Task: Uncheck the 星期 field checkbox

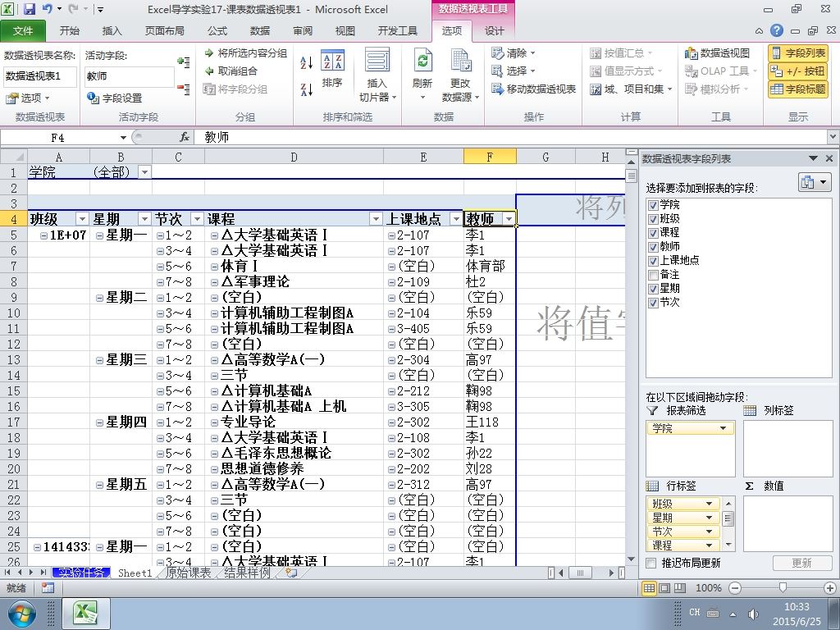Action: pyautogui.click(x=652, y=288)
